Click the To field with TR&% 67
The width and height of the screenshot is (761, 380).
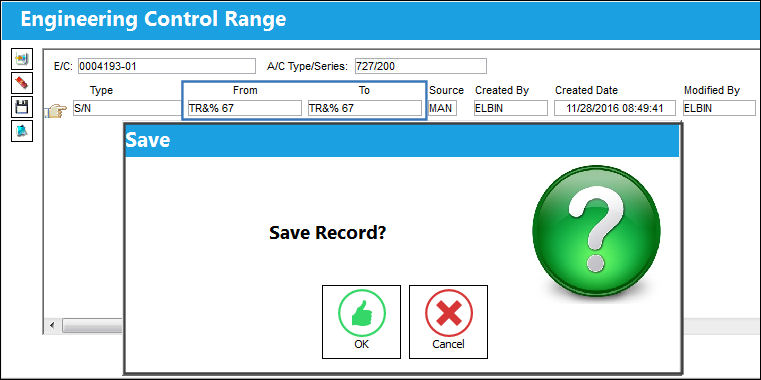365,108
